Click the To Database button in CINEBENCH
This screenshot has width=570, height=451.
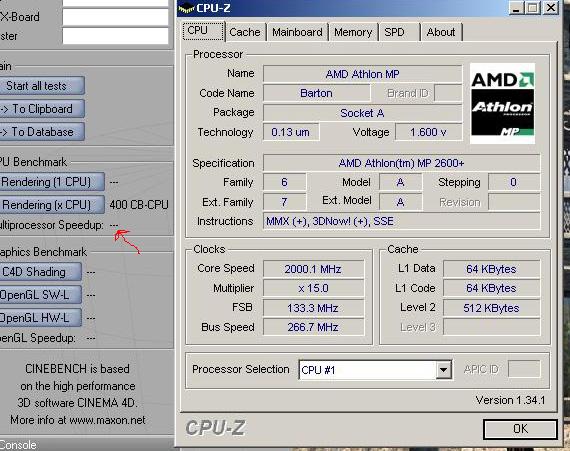coord(42,132)
